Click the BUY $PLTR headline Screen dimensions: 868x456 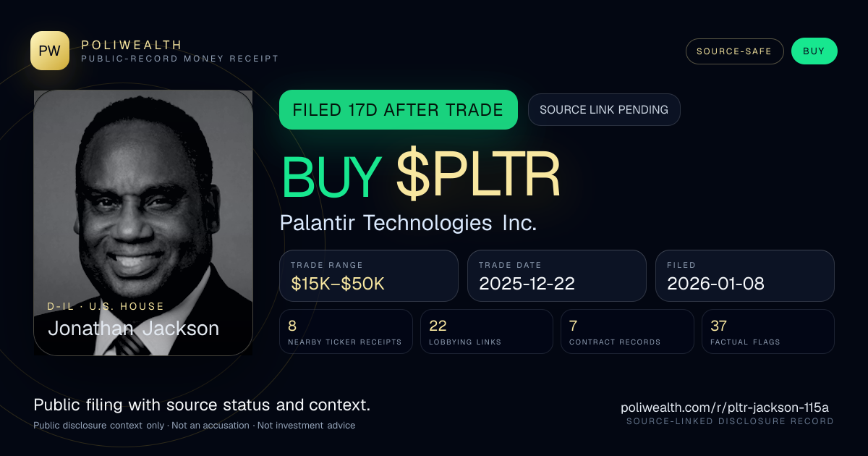tap(421, 176)
